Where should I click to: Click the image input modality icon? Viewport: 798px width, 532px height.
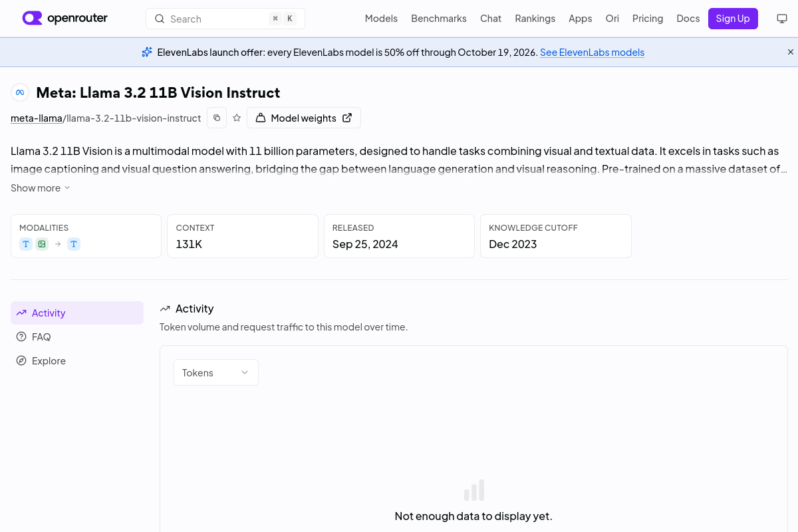(42, 244)
